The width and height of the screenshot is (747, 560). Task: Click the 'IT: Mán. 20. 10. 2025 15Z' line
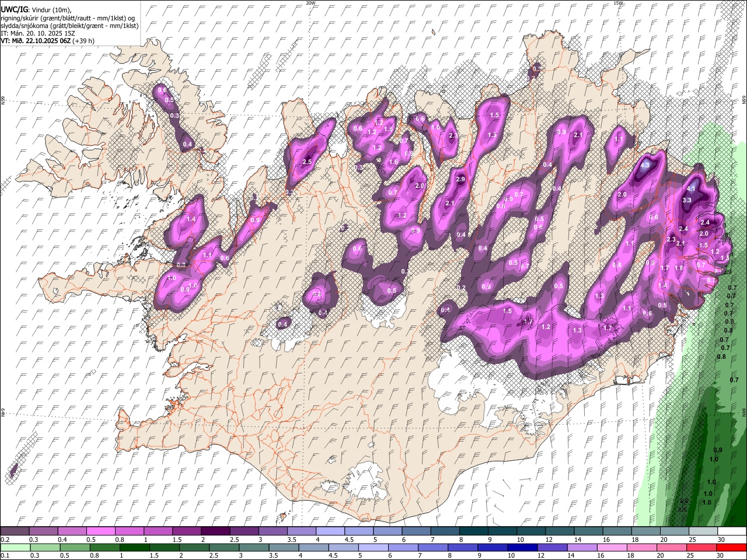coord(37,33)
